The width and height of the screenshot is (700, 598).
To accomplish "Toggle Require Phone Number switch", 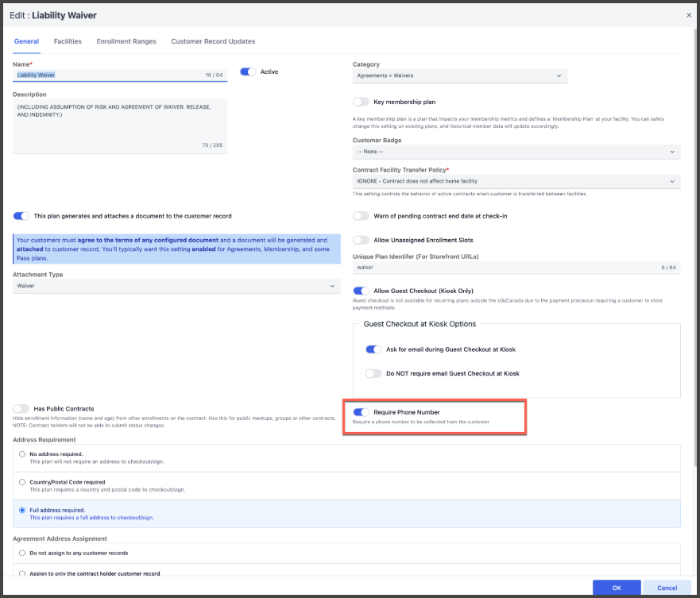I will (362, 412).
